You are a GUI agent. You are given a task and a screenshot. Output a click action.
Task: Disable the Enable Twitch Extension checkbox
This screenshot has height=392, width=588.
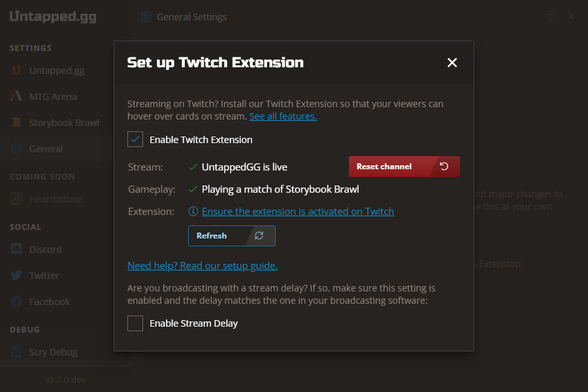click(135, 139)
